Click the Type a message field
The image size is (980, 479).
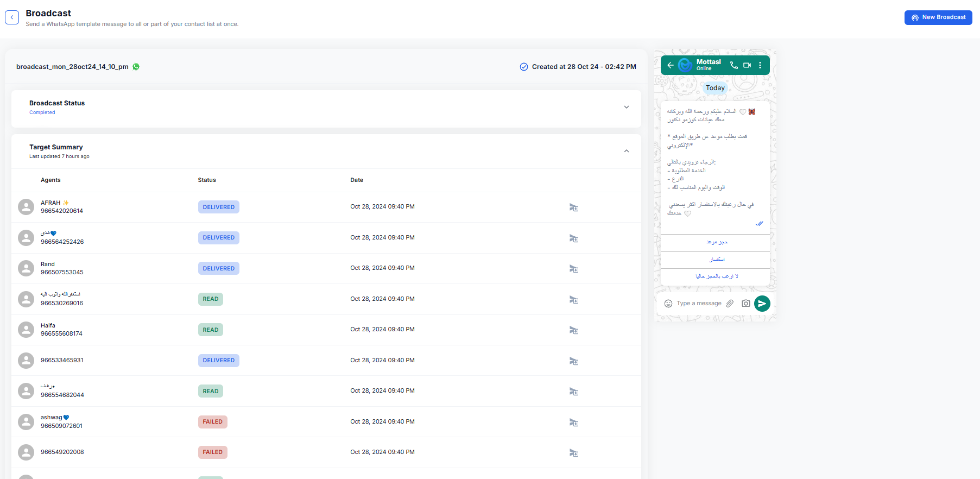[699, 304]
